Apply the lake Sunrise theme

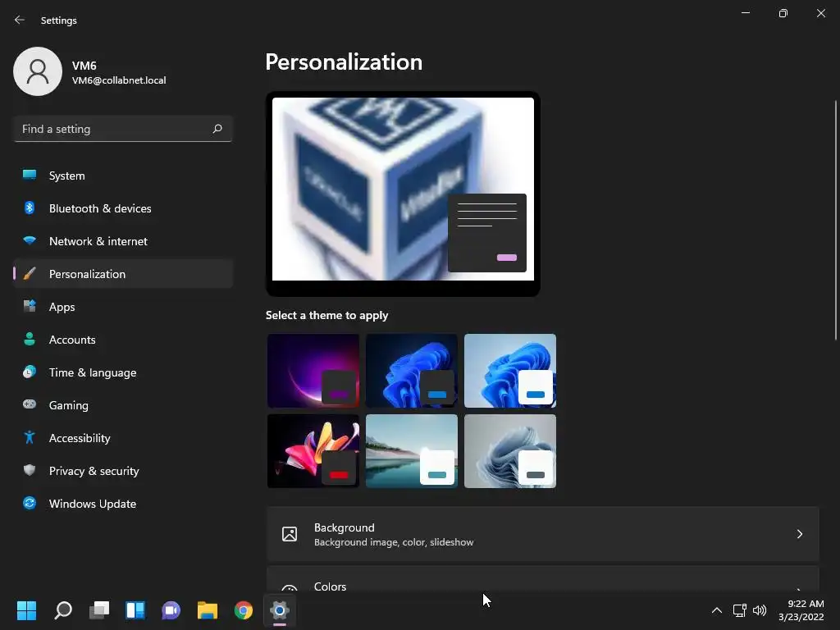point(412,451)
